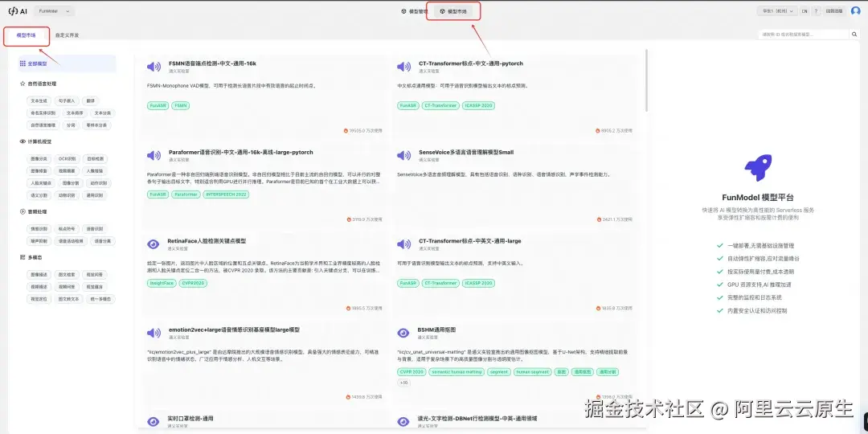Click the star icon of 自然语言处理 section
The height and width of the screenshot is (434, 868).
(x=23, y=84)
